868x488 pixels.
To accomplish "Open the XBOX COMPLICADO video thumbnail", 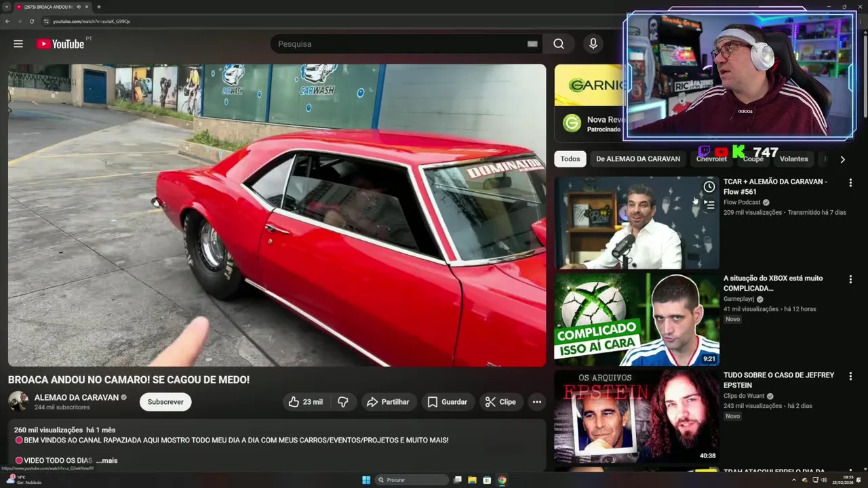I will click(x=637, y=320).
